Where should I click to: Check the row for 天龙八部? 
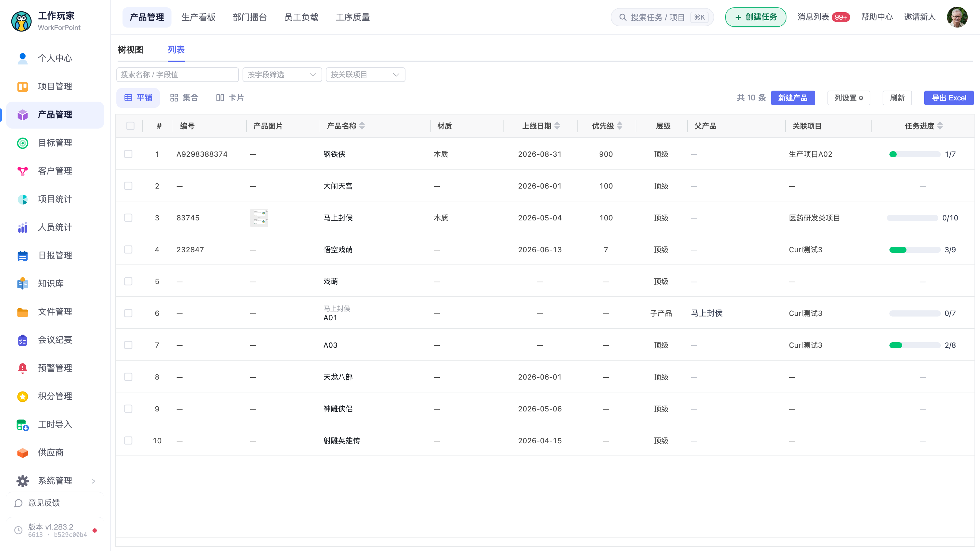128,377
